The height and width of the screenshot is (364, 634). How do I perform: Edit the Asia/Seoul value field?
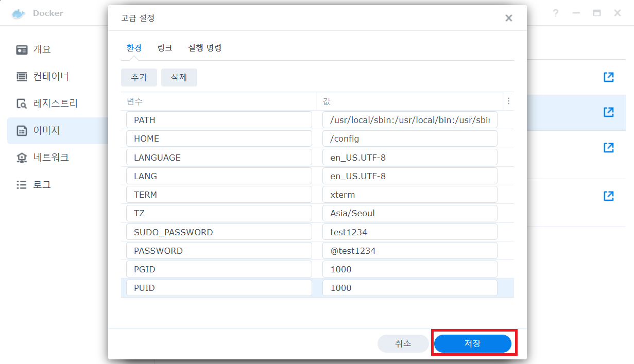[410, 213]
